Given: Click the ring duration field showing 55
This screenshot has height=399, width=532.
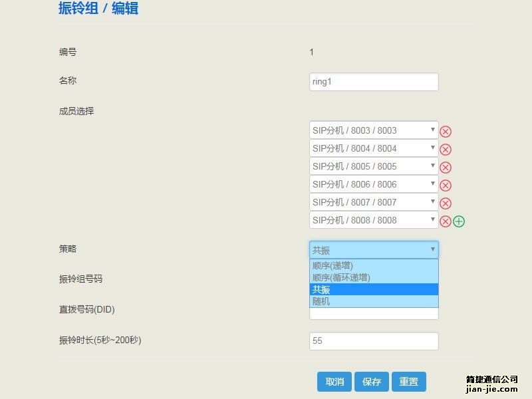Looking at the screenshot, I should pos(372,340).
